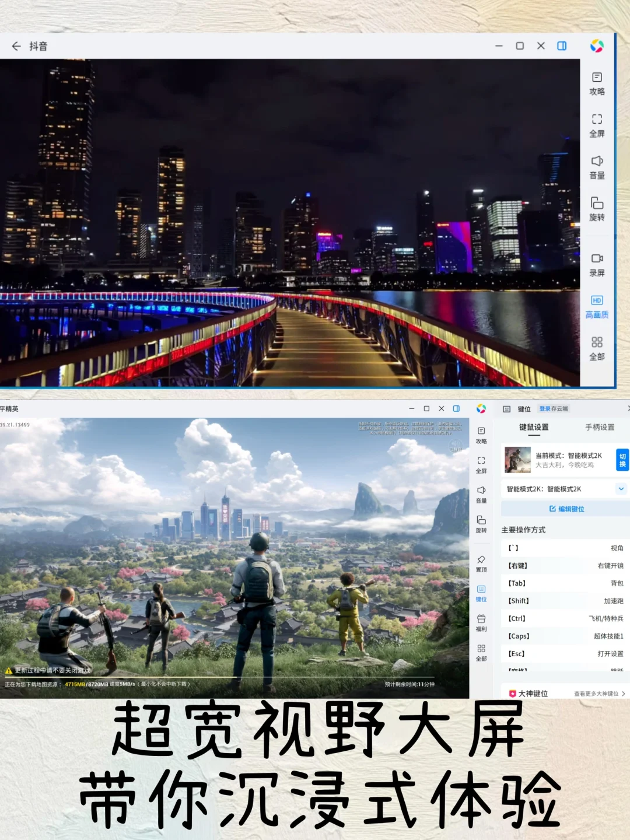
Task: Expand 查看更多大神键位 to see more keymaps
Action: (596, 694)
